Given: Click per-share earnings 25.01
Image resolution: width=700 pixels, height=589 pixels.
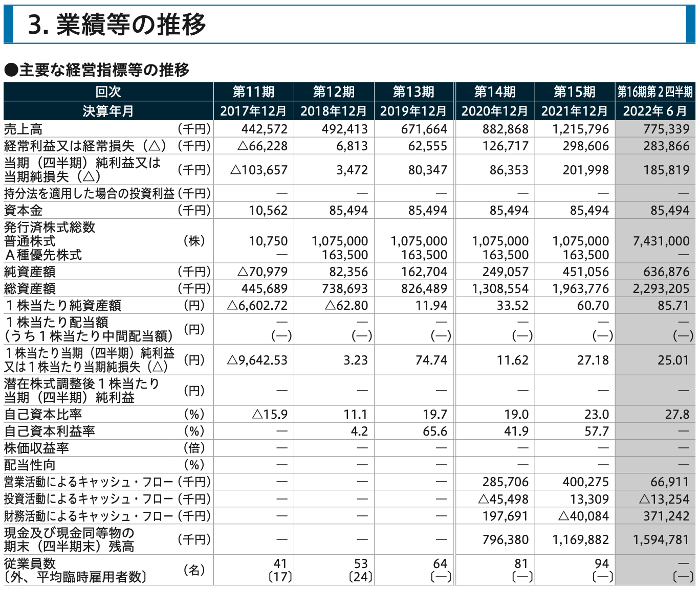Looking at the screenshot, I should coord(673,360).
